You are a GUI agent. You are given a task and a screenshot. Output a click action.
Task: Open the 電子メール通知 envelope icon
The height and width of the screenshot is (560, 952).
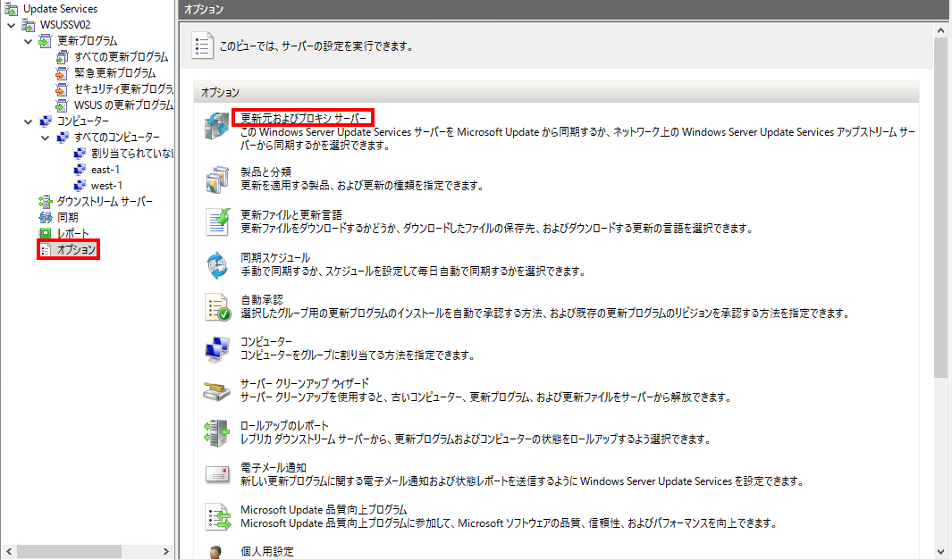(x=217, y=474)
